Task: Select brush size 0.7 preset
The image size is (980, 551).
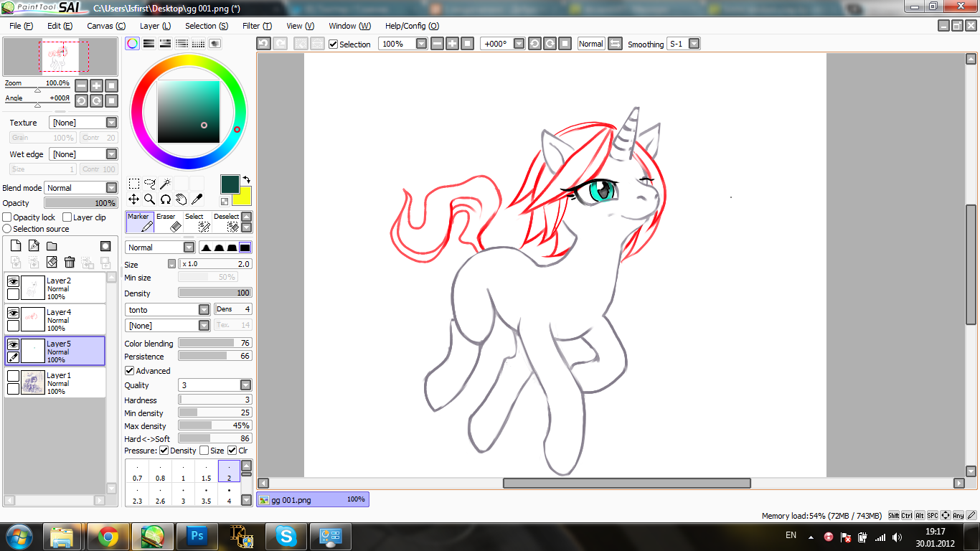Action: [x=137, y=471]
